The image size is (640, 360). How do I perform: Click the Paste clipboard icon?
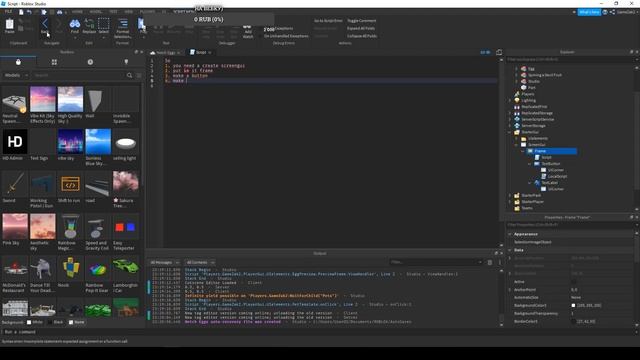pos(9,24)
